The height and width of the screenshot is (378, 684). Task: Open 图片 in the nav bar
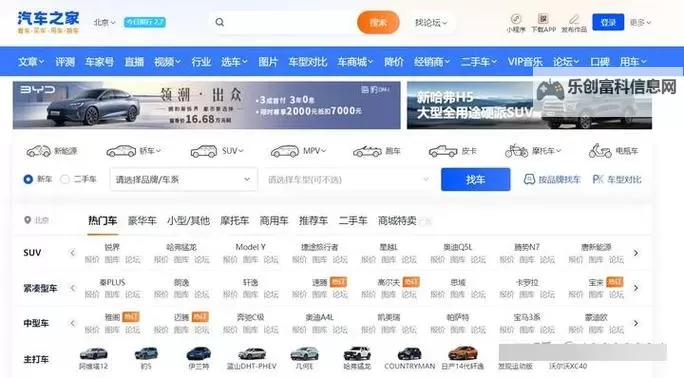(268, 62)
